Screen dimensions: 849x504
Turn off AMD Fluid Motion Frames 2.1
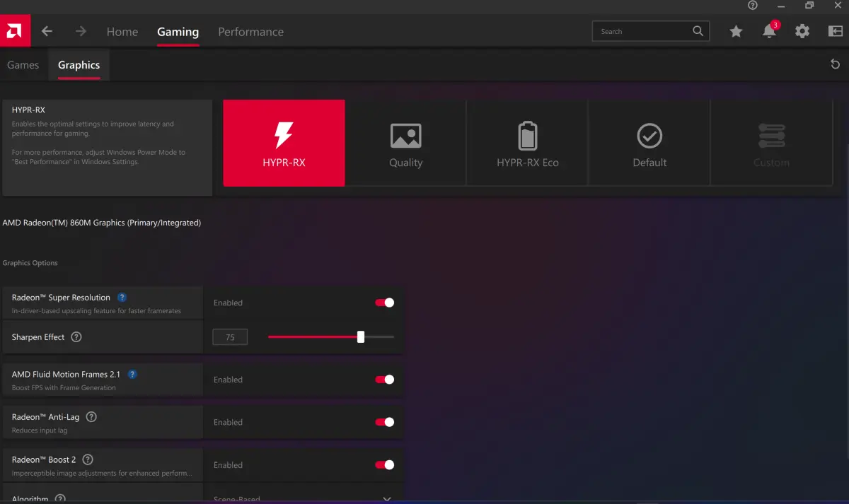pos(384,380)
